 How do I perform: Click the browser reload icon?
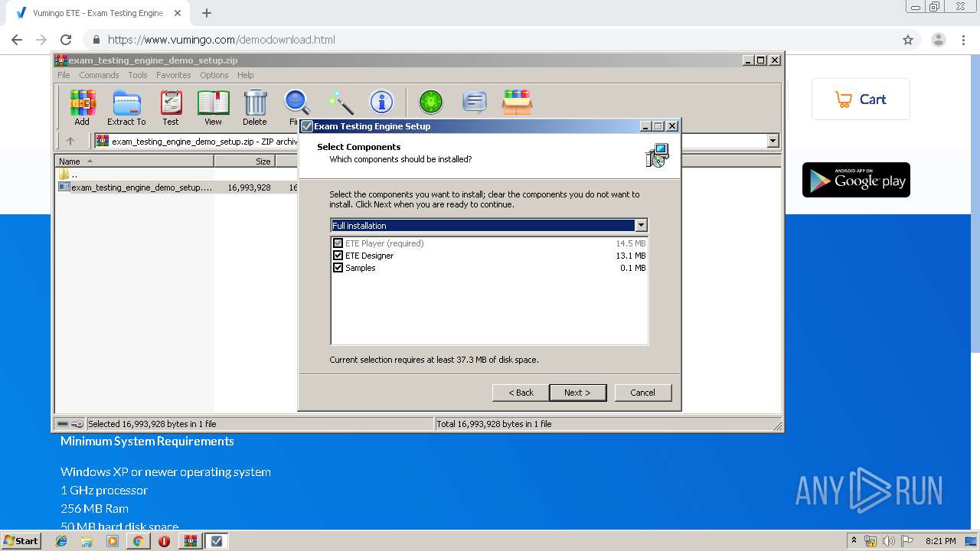click(x=66, y=40)
